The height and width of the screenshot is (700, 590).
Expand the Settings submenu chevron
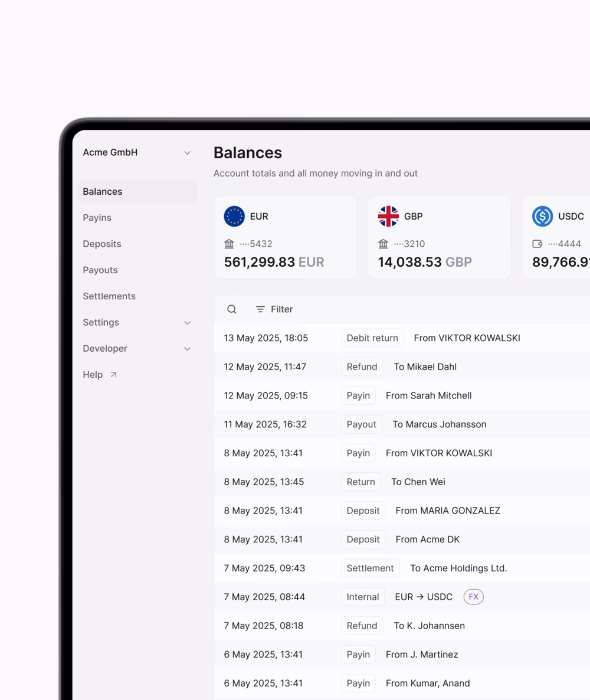pyautogui.click(x=188, y=323)
